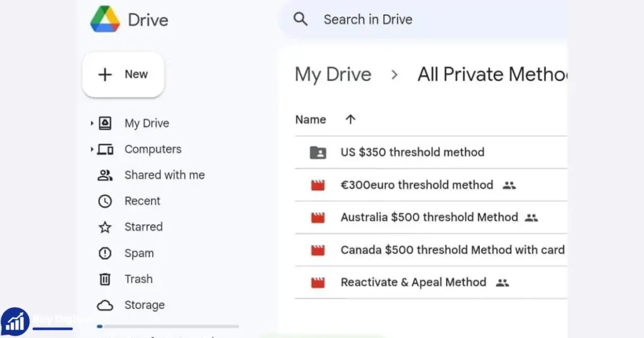The image size is (644, 338).
Task: Expand the My Drive tree arrow
Action: point(92,123)
